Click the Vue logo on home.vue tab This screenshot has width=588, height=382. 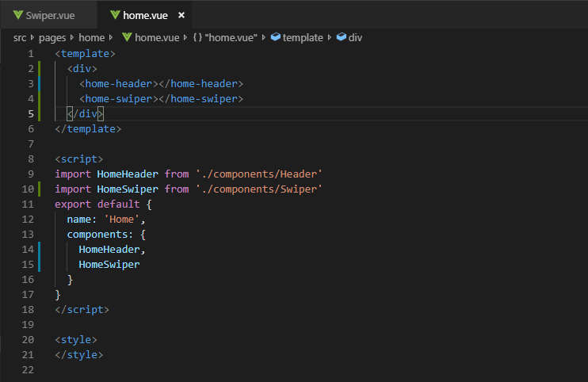click(116, 15)
